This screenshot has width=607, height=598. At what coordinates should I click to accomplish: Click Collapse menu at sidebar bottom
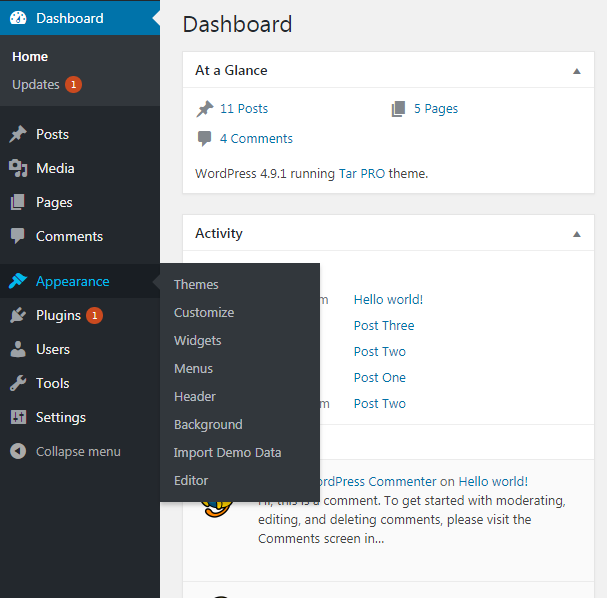77,451
